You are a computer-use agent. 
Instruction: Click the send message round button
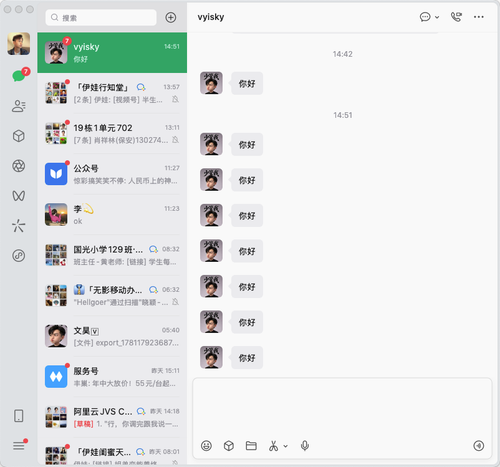coord(479,446)
